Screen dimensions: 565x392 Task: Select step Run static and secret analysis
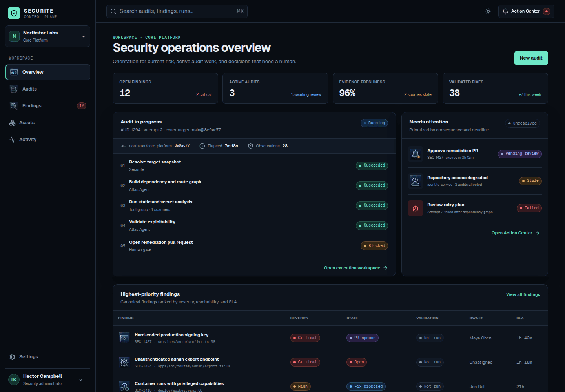(x=254, y=206)
